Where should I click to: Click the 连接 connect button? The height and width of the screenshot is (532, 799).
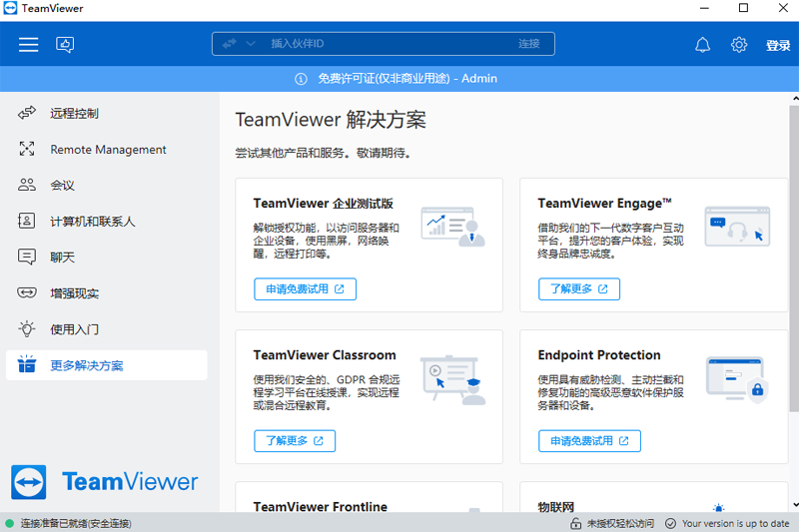pos(529,44)
